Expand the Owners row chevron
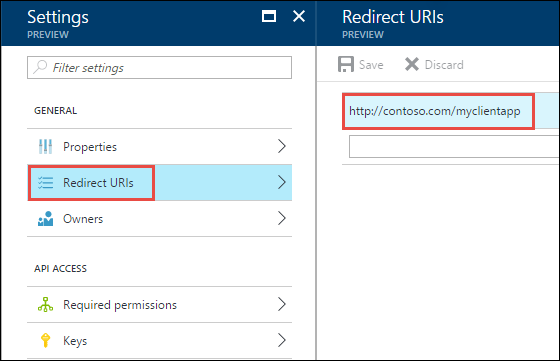 point(282,219)
